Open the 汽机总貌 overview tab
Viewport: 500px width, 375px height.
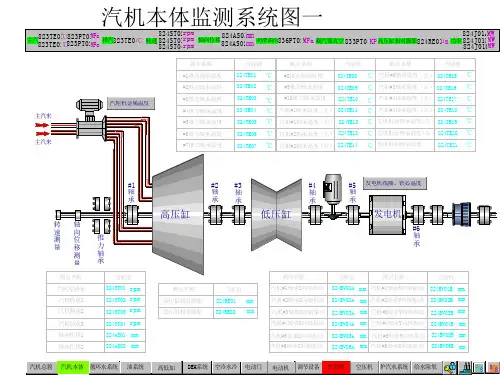click(41, 367)
